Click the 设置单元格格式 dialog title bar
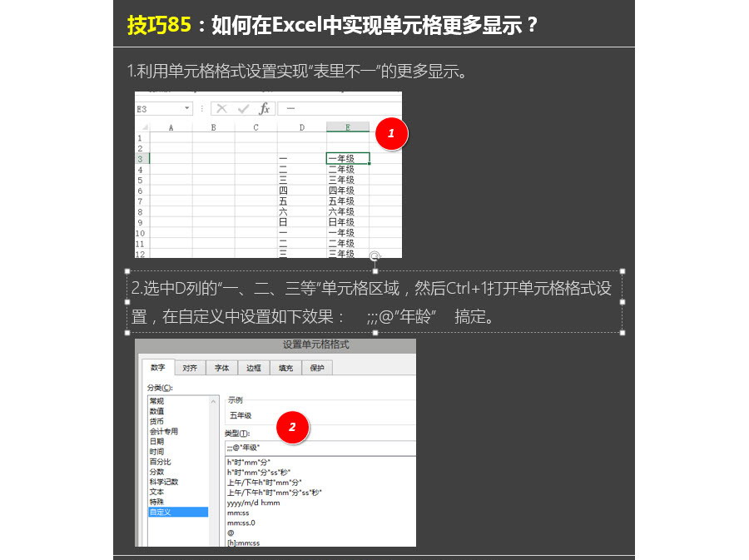 point(275,344)
